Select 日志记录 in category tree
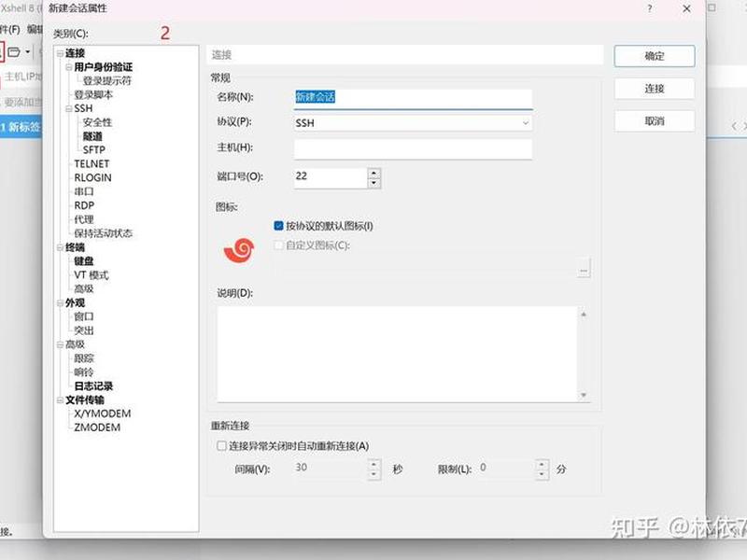747x560 pixels. click(x=93, y=385)
